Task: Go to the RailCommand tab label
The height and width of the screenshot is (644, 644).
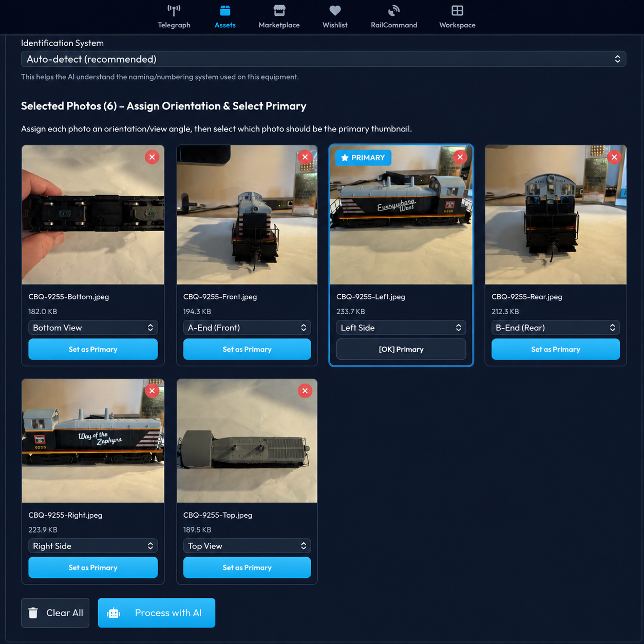Action: click(x=394, y=25)
